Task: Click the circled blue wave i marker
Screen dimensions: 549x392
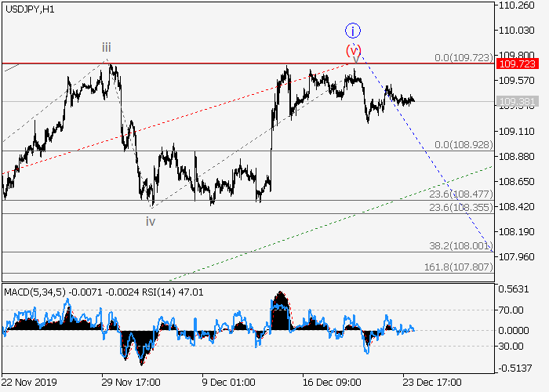Action: pyautogui.click(x=353, y=31)
